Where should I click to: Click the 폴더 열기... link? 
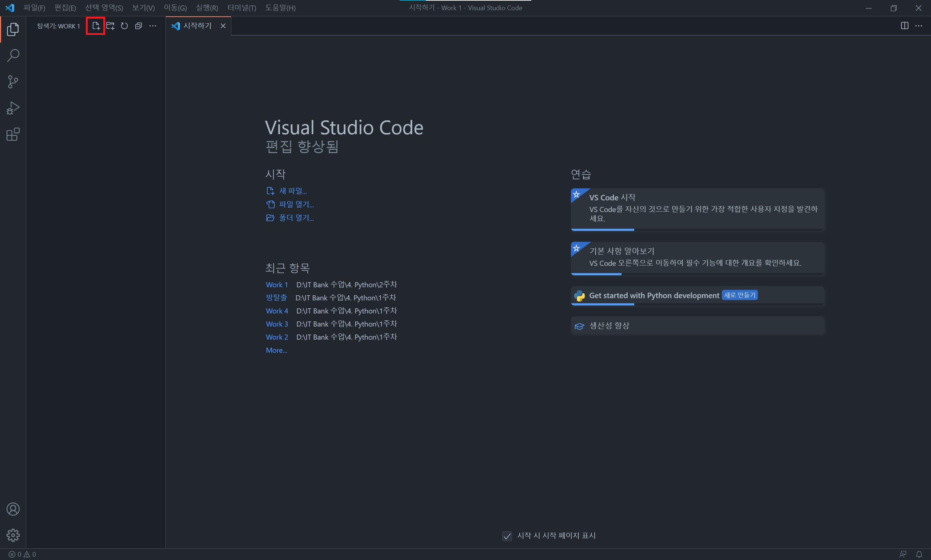pos(296,218)
